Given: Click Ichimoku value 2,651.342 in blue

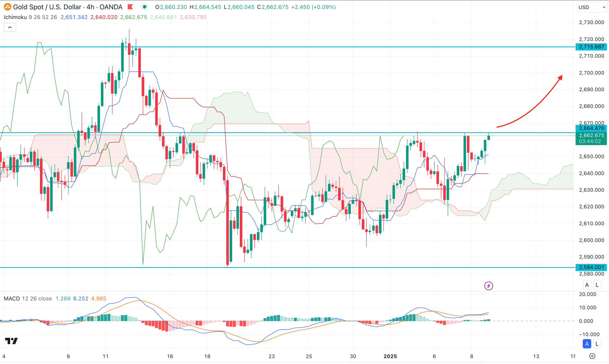Looking at the screenshot, I should tap(74, 17).
